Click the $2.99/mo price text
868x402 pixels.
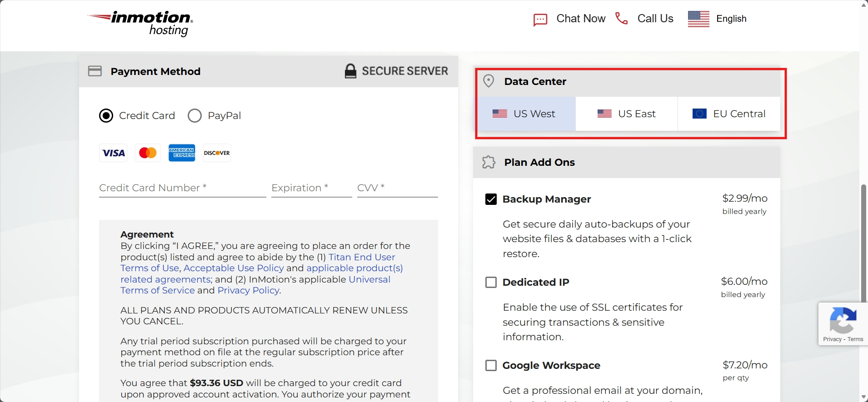click(x=745, y=198)
